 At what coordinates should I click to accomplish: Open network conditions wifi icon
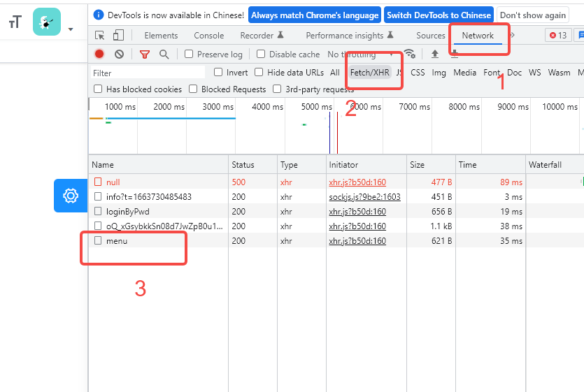tap(410, 54)
